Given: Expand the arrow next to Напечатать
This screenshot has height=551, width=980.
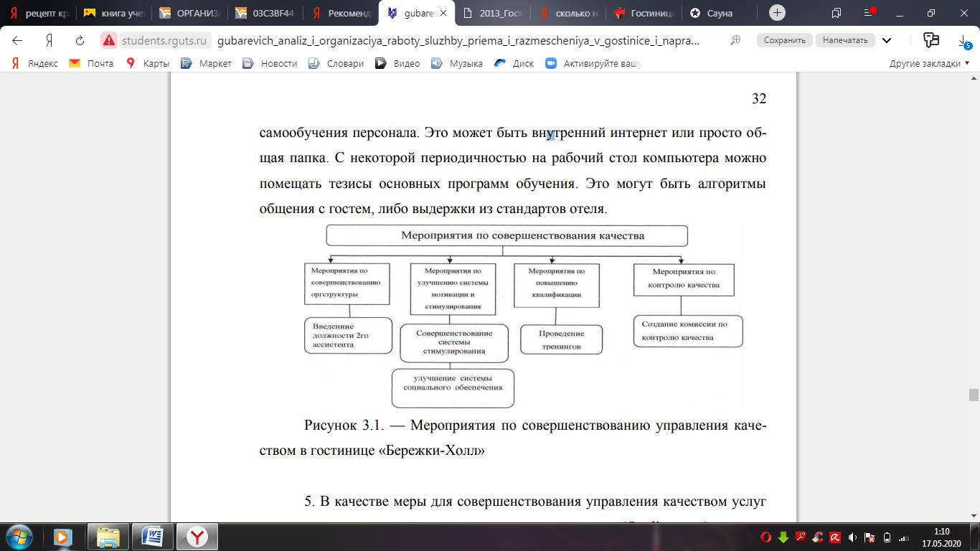Looking at the screenshot, I should (x=887, y=40).
